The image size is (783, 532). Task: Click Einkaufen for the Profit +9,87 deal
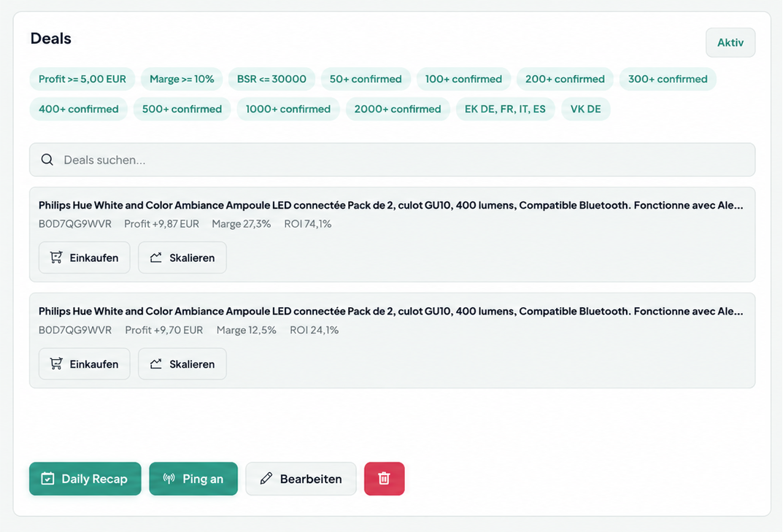tap(85, 258)
